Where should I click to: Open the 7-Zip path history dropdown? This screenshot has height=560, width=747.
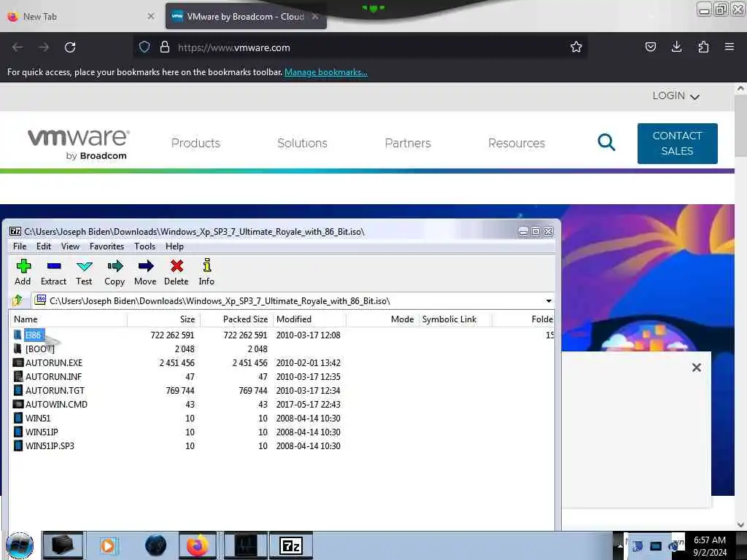pyautogui.click(x=549, y=301)
